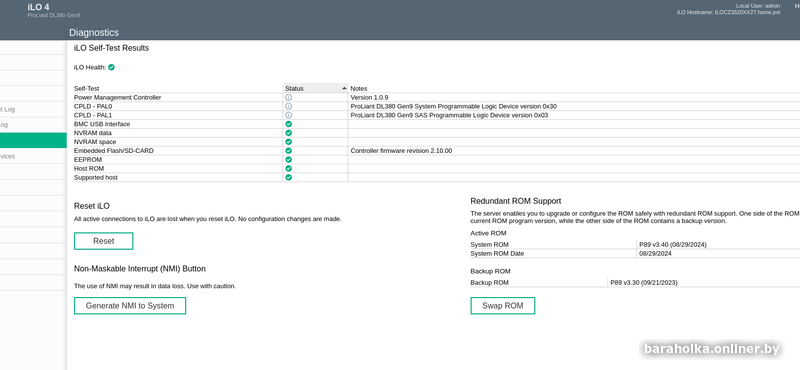Click the 'Local User: admin' header text
The height and width of the screenshot is (370, 800).
click(758, 5)
